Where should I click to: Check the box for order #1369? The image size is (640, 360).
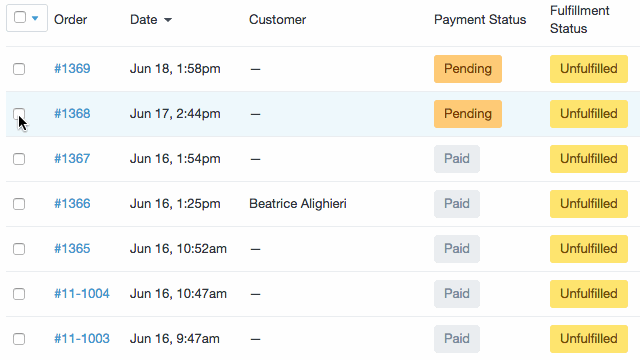pos(19,69)
